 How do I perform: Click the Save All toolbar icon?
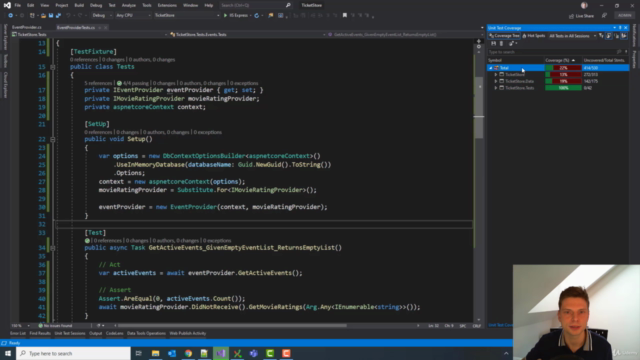(58, 16)
